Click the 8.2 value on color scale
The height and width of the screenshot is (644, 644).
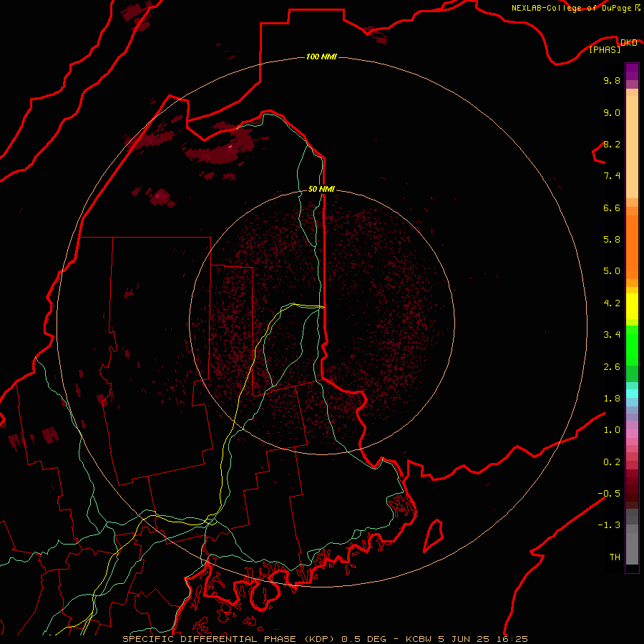(612, 144)
